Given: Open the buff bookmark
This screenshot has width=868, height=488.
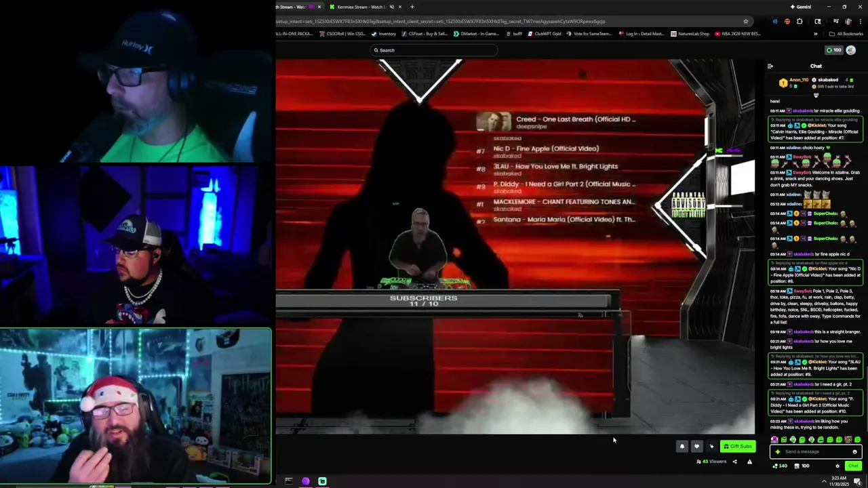Looking at the screenshot, I should point(514,34).
